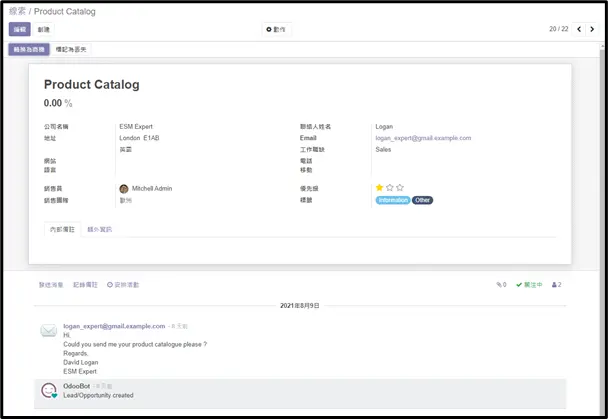Click the paperclip attachments icon
Screen dimensions: 608x419
(501, 285)
